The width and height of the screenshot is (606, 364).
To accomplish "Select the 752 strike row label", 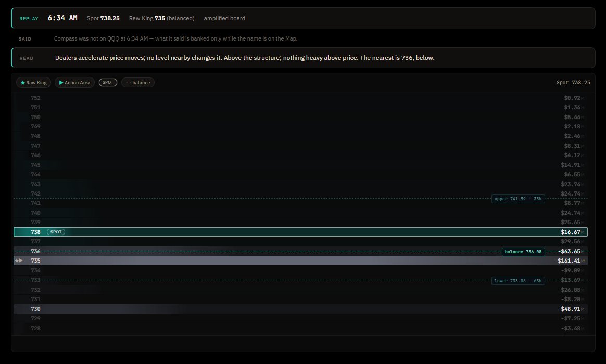I will 35,98.
